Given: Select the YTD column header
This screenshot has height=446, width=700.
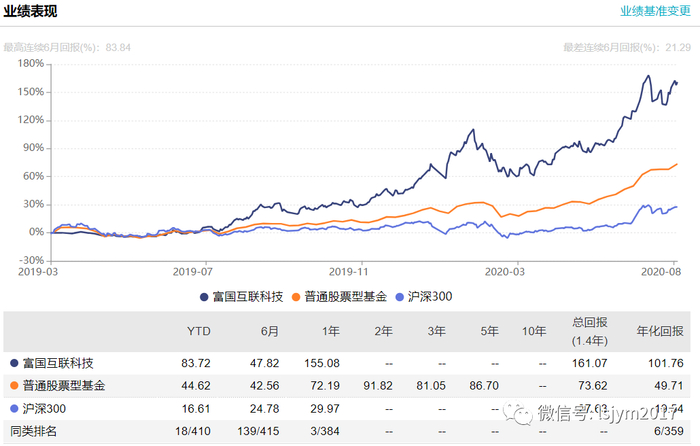Looking at the screenshot, I should pyautogui.click(x=199, y=331).
